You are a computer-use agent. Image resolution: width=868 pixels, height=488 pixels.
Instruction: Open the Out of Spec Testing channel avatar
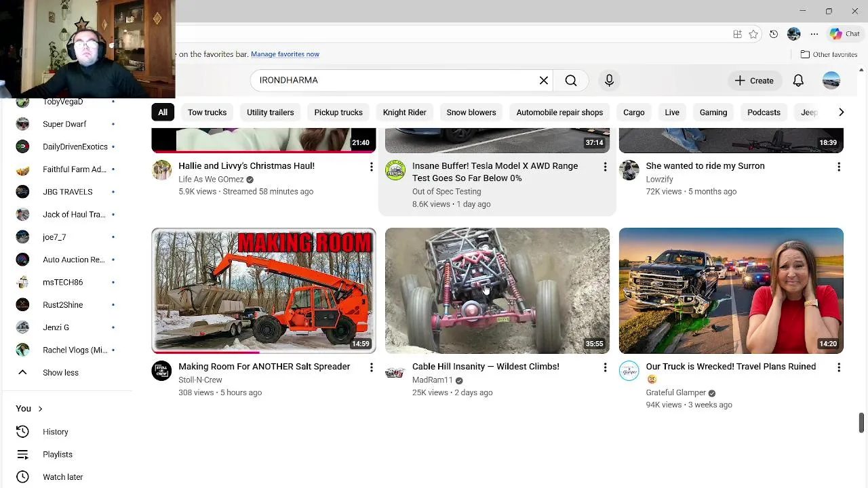[x=395, y=170]
